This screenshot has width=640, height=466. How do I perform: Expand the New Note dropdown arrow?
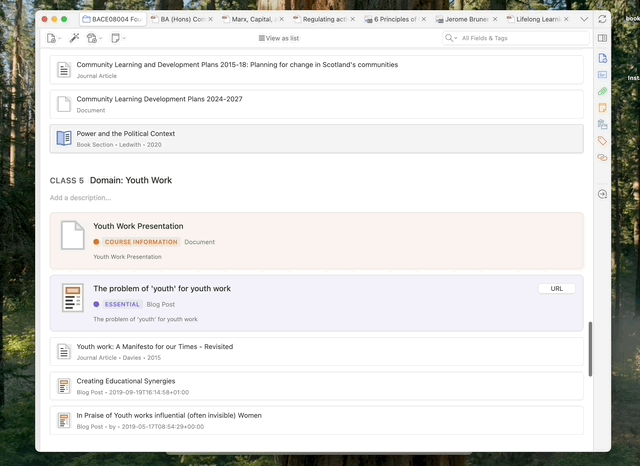124,38
